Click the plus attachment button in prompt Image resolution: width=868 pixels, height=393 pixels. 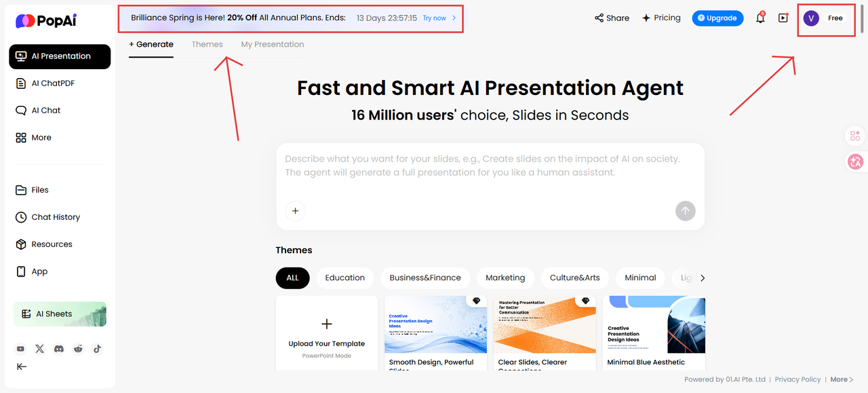pyautogui.click(x=295, y=211)
